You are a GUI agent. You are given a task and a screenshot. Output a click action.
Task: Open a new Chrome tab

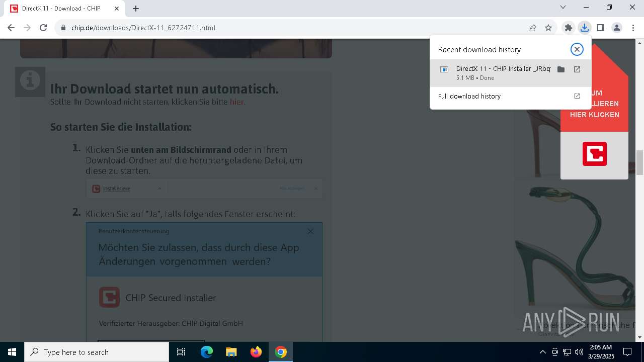pos(136,9)
